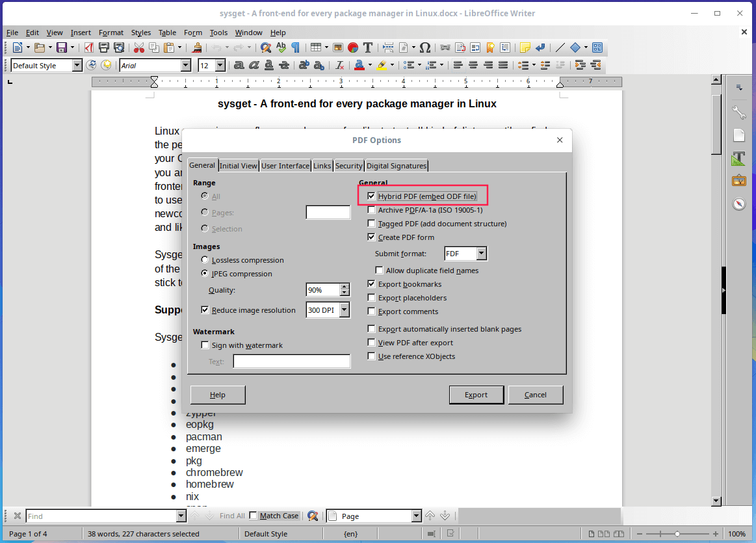The image size is (756, 543).
Task: Click the Cut scissors icon
Action: (x=139, y=47)
